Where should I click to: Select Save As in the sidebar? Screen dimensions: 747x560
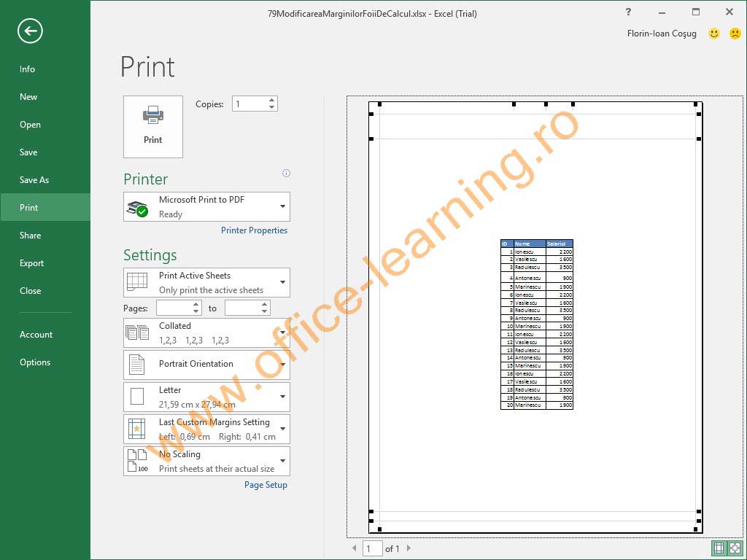point(45,180)
